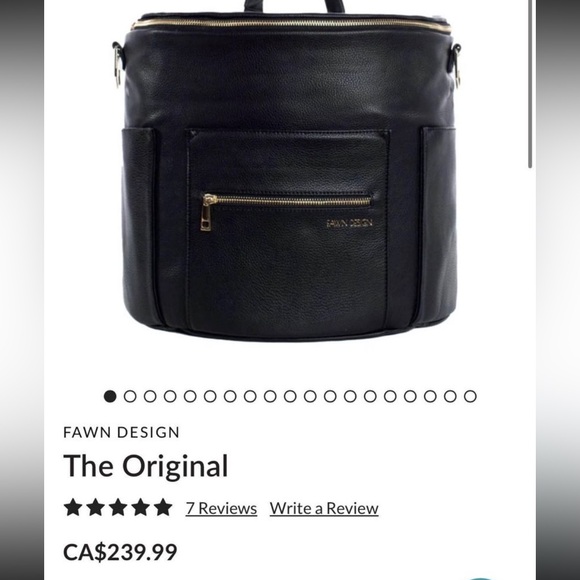Select the second image carousel dot
Image resolution: width=580 pixels, height=580 pixels.
(x=130, y=396)
